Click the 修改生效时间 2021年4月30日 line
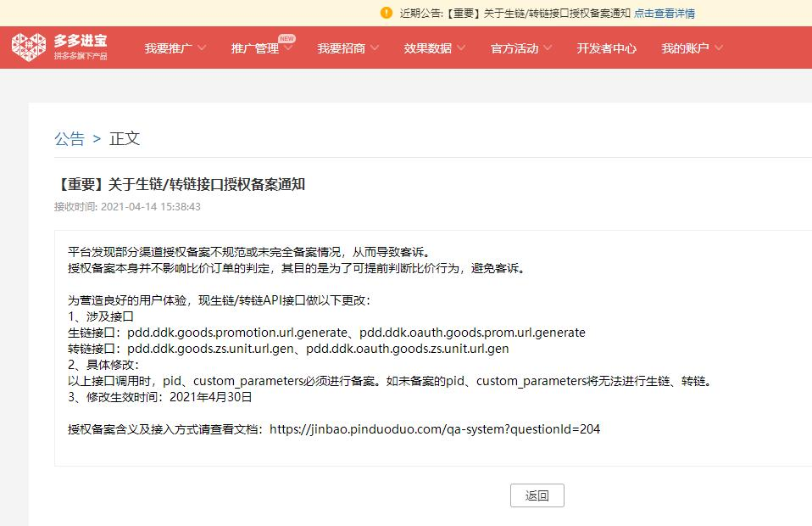Image resolution: width=812 pixels, height=526 pixels. [160, 397]
